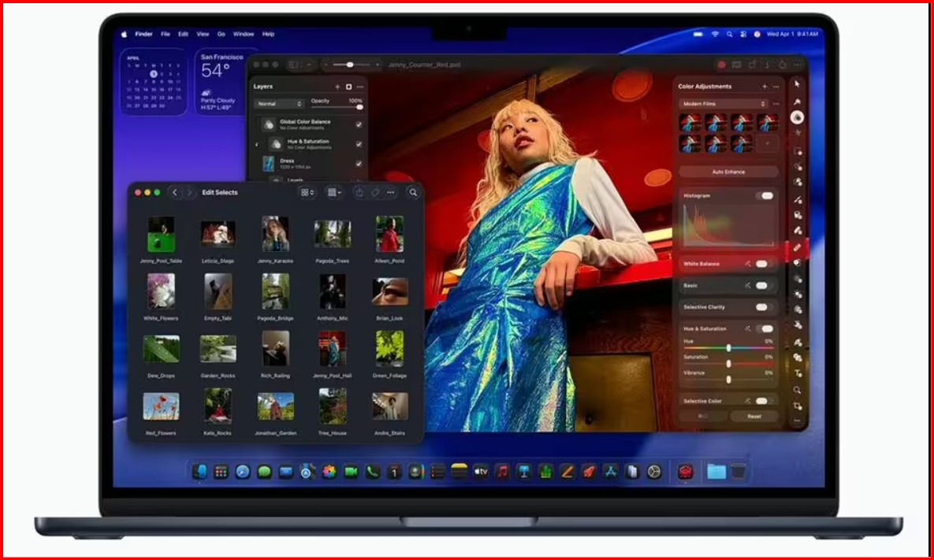Image resolution: width=934 pixels, height=560 pixels.
Task: Toggle the Selective Clarity switch
Action: tap(762, 307)
